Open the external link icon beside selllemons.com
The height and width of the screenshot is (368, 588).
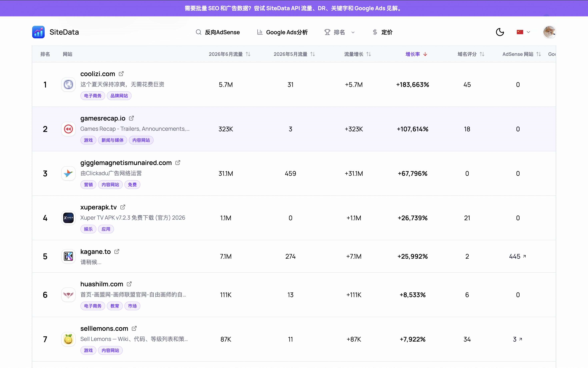(134, 328)
